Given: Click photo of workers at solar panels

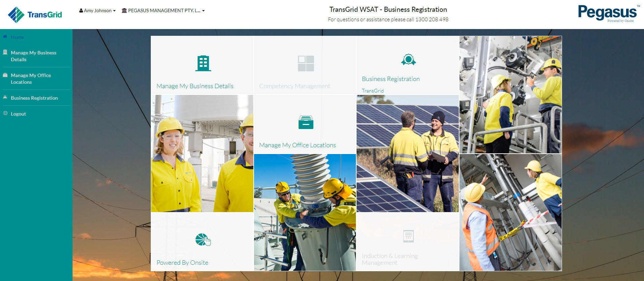Looking at the screenshot, I should tap(408, 153).
